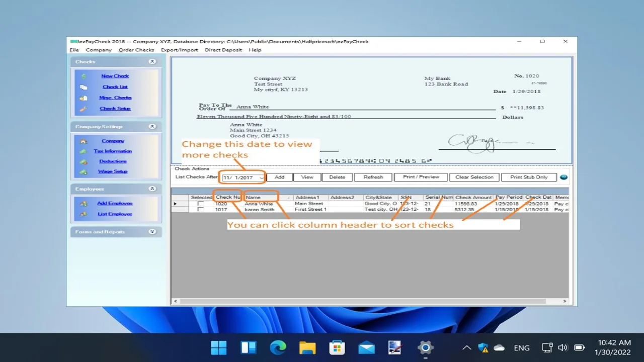Click the dollar icon beside New Check

pos(84,76)
